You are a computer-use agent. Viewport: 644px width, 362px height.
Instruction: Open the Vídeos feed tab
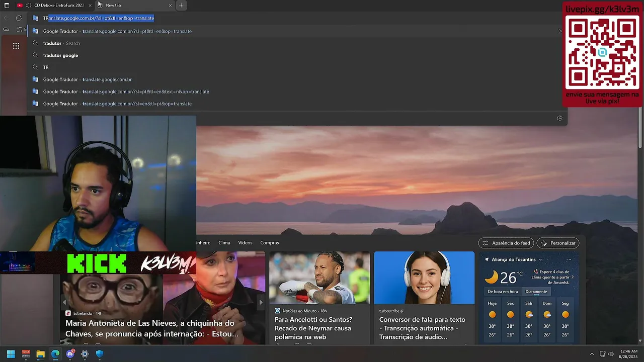(x=245, y=243)
